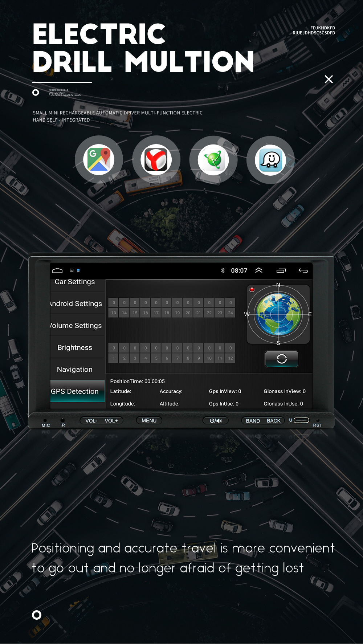Click the Glonass InUse: 0 readout

(x=283, y=404)
